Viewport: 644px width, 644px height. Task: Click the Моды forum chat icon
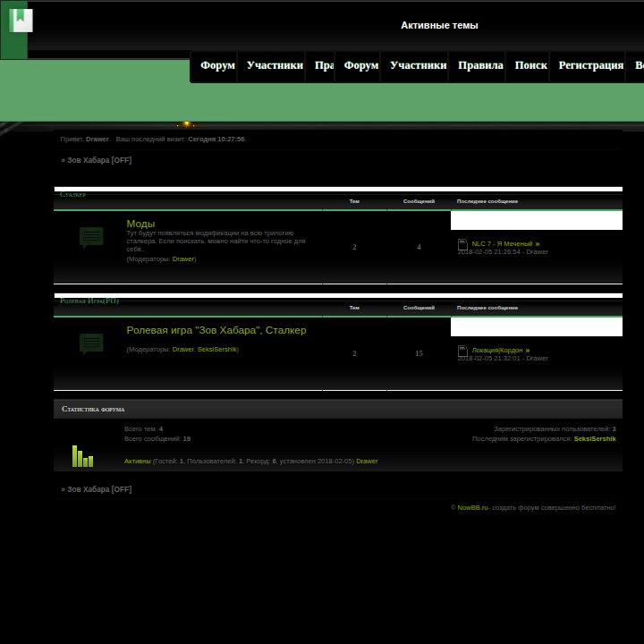[x=91, y=237]
